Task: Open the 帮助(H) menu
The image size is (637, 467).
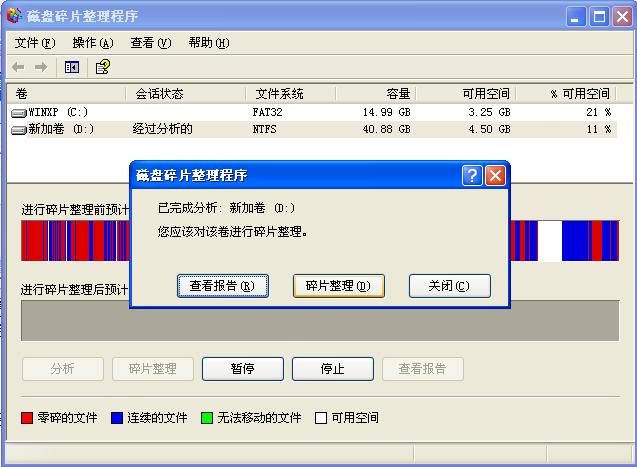Action: coord(209,43)
